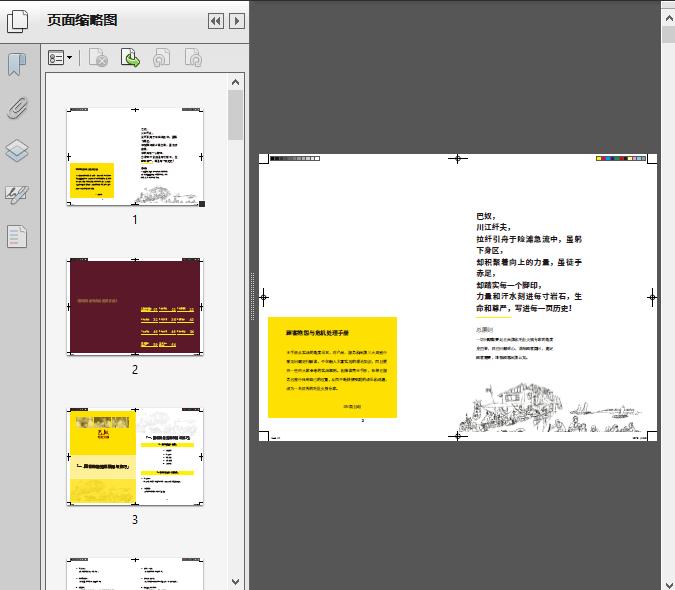This screenshot has height=590, width=675.
Task: Click the insert/extract pages green arrow icon
Action: point(130,58)
